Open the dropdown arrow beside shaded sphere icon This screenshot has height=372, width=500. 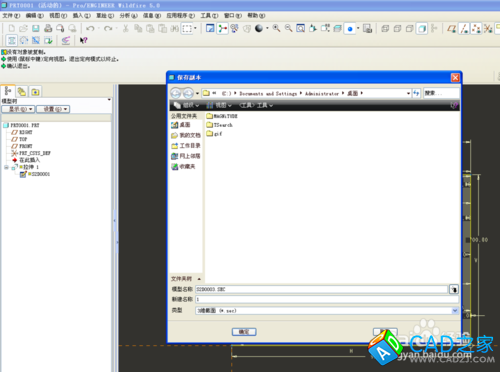[267, 29]
